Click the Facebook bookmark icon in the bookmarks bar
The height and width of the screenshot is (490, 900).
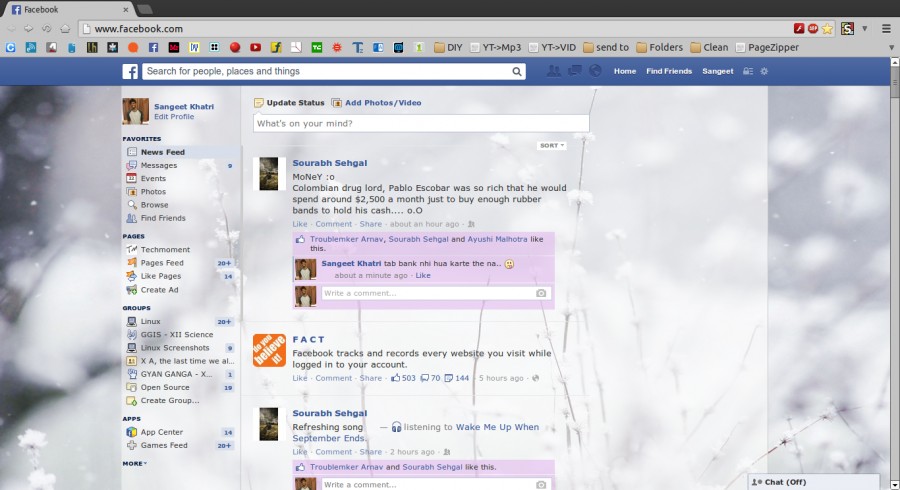tap(153, 48)
